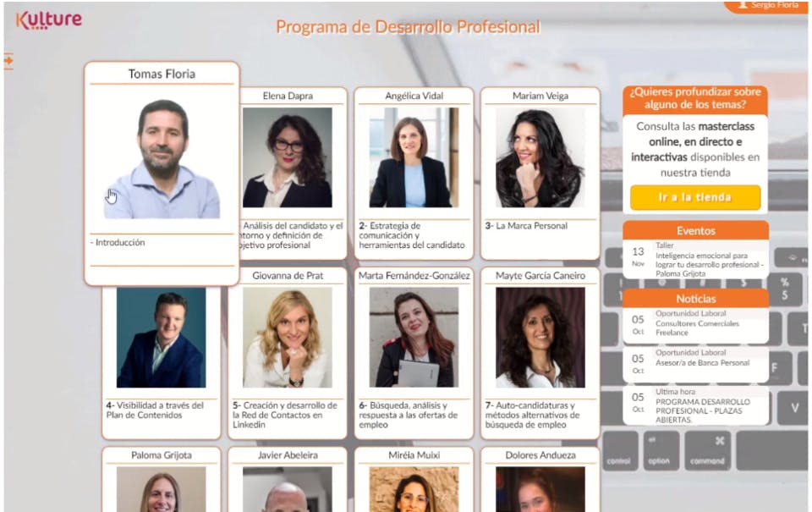Click the Programa de Desarrollo Profesional title

pyautogui.click(x=408, y=27)
